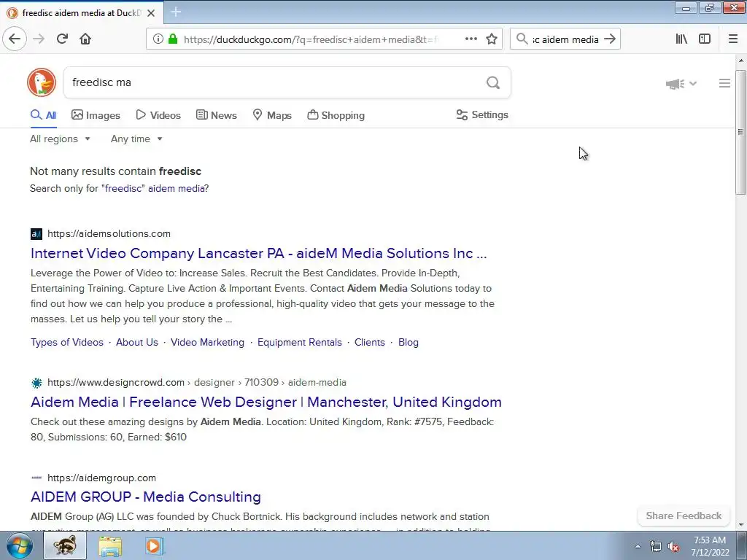Run search with DuckDuckGo magnifier button
The height and width of the screenshot is (560, 747).
pos(493,83)
